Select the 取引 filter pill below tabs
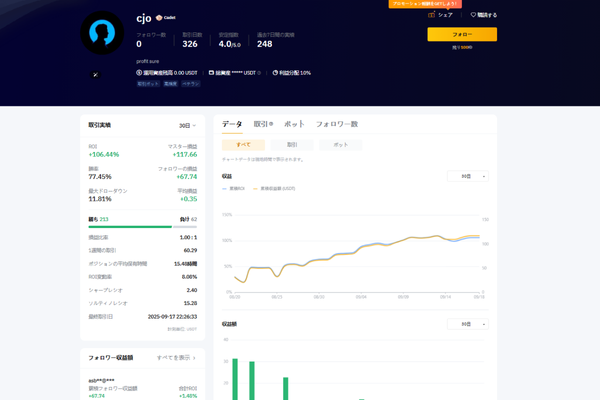This screenshot has width=600, height=400. [292, 145]
